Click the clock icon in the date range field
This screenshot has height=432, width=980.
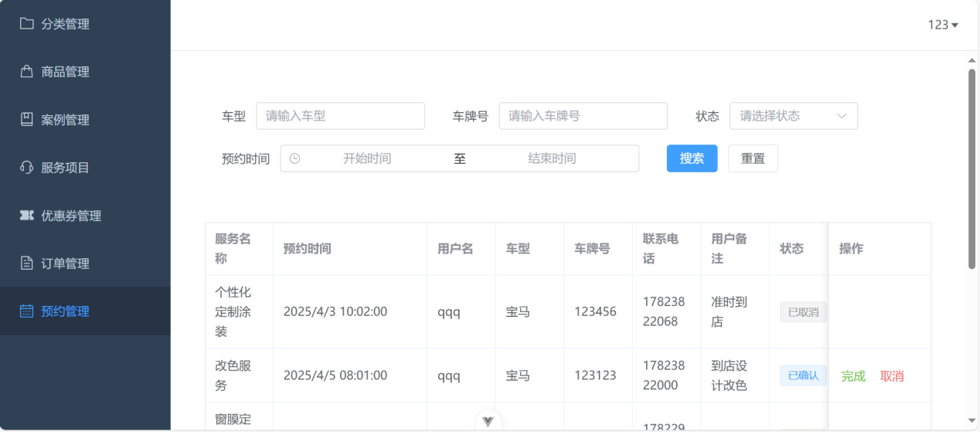coord(294,158)
